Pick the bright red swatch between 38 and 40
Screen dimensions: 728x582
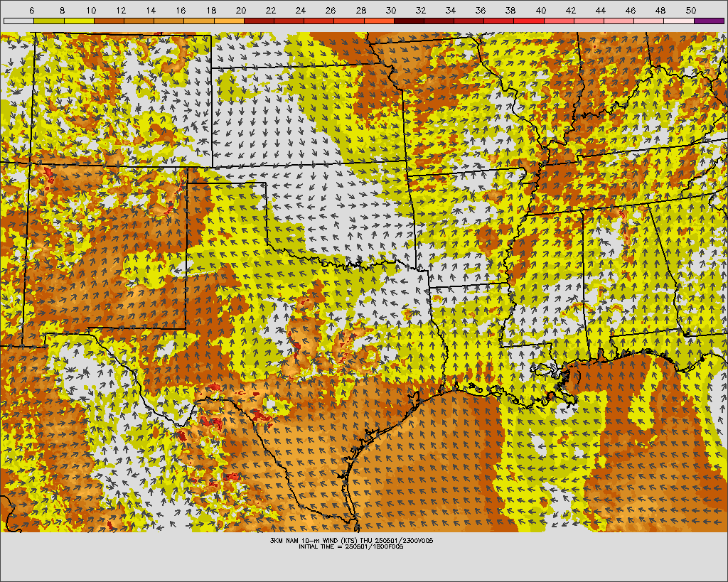click(529, 21)
